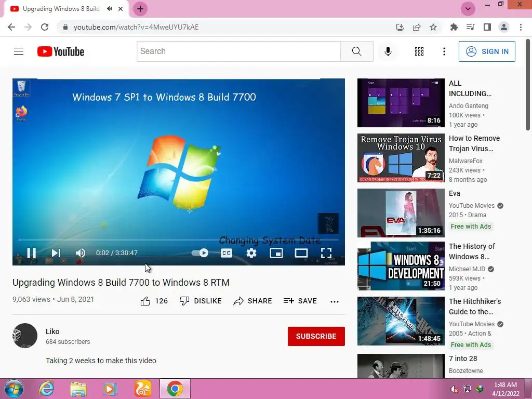
Task: Bookmark this page with the star
Action: click(x=433, y=27)
